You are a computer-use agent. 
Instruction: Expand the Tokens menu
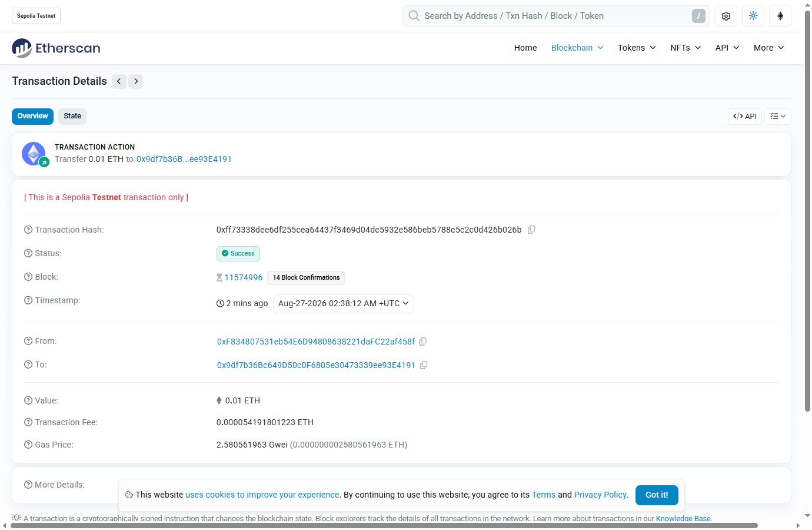tap(637, 48)
